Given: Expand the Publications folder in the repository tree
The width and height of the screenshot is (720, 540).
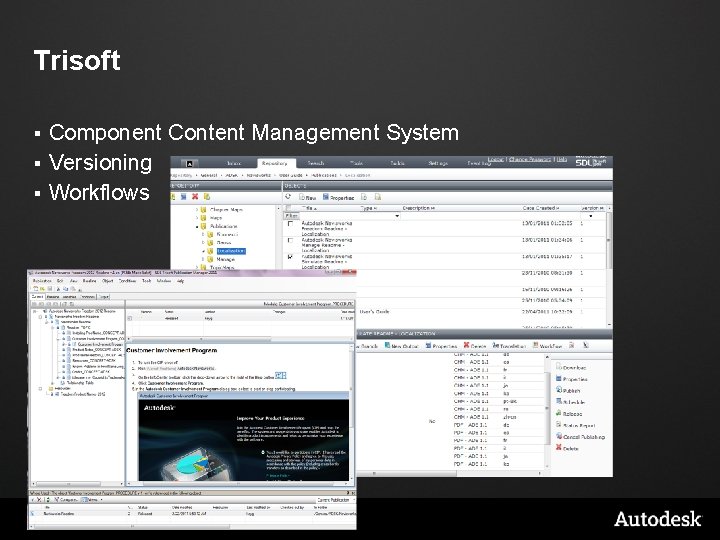Looking at the screenshot, I should pos(197,226).
